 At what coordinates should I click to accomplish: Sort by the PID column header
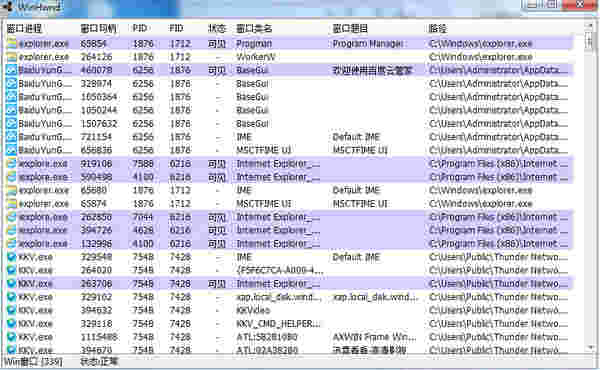[140, 28]
